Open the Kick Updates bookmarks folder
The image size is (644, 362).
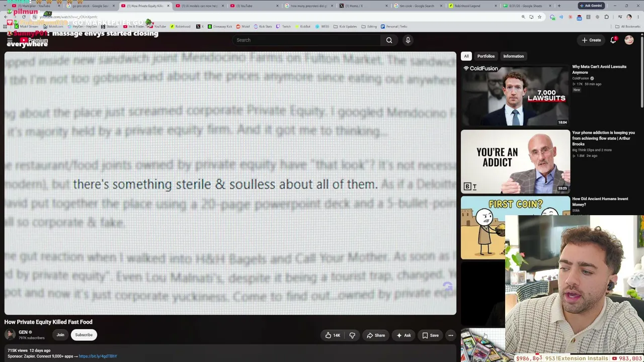point(346,27)
